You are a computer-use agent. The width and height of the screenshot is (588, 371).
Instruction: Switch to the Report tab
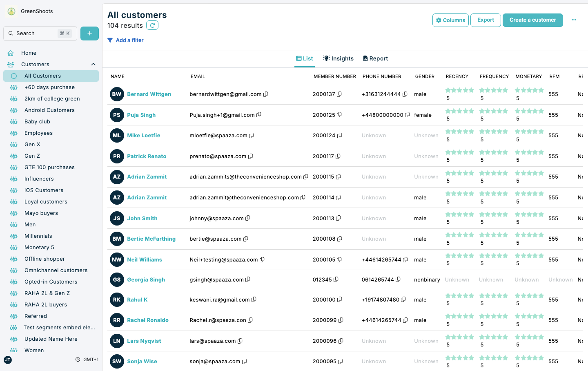[x=375, y=58]
